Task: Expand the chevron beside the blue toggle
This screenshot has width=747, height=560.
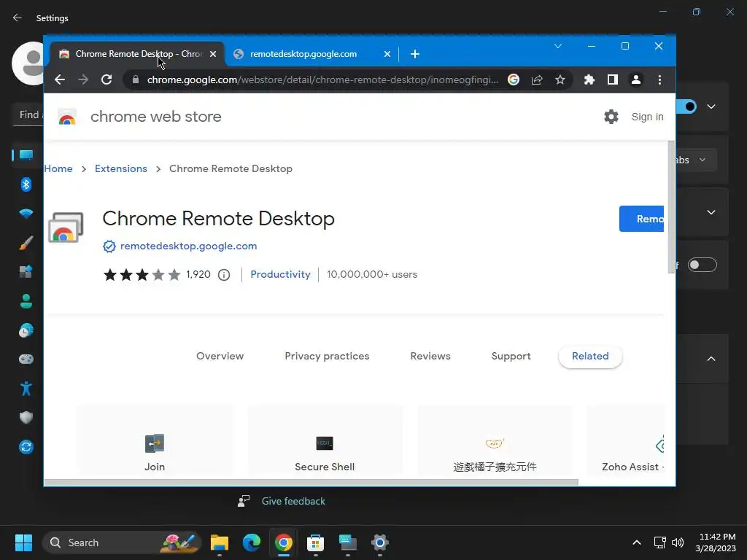Action: pyautogui.click(x=711, y=106)
